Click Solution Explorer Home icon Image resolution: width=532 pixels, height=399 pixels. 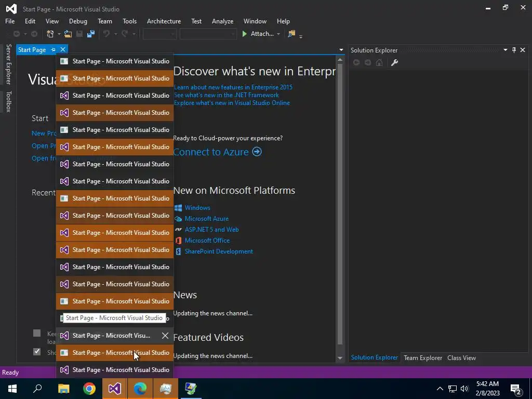[x=379, y=62]
